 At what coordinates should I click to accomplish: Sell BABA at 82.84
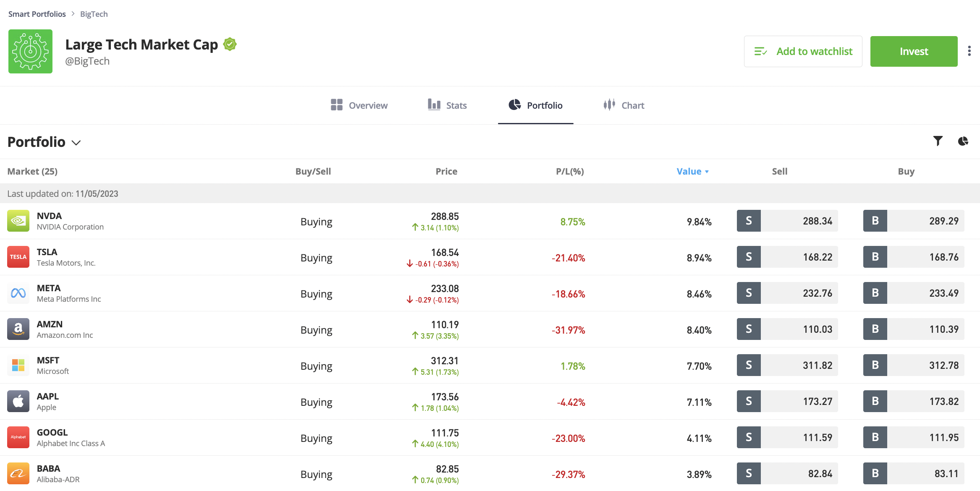click(x=787, y=473)
